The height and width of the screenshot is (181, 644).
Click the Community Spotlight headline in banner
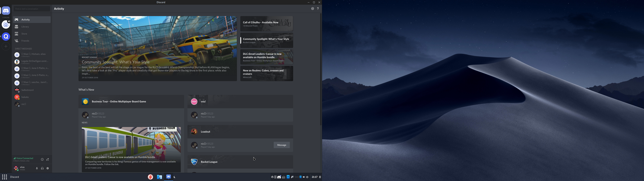click(x=116, y=62)
